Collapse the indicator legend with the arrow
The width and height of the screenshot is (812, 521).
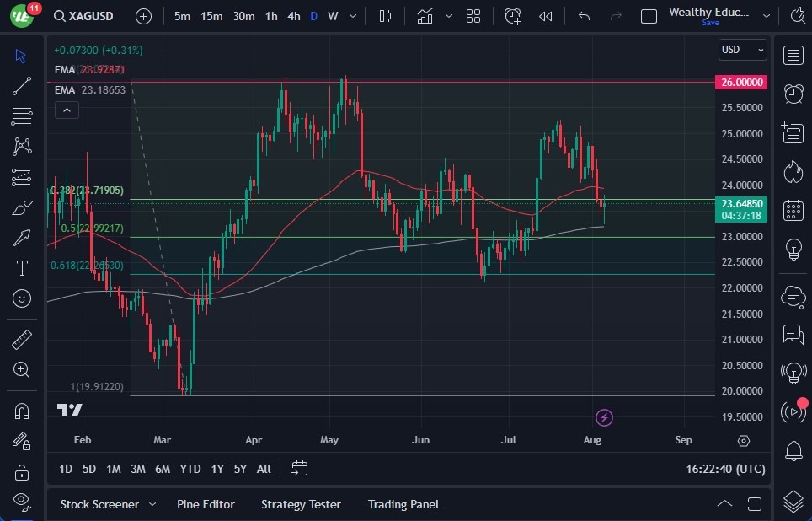click(66, 110)
